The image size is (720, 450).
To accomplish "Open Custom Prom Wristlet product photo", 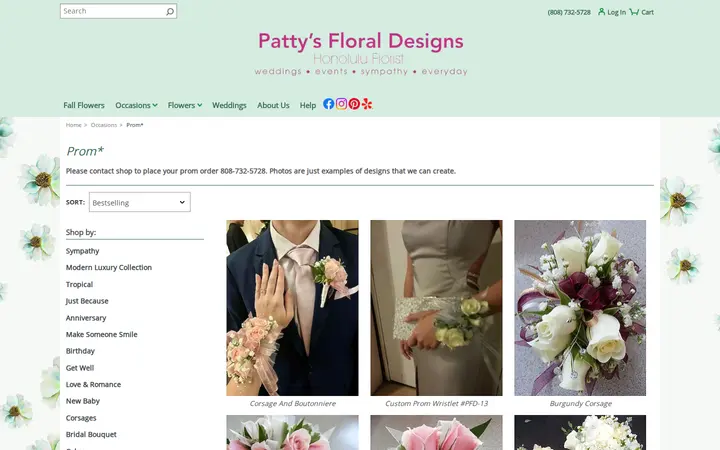I will (436, 308).
